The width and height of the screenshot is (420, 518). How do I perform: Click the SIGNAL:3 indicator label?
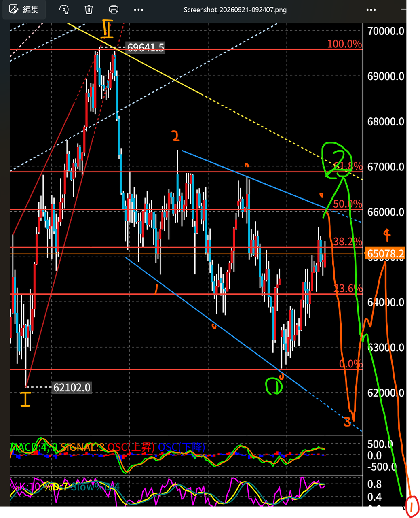click(82, 447)
